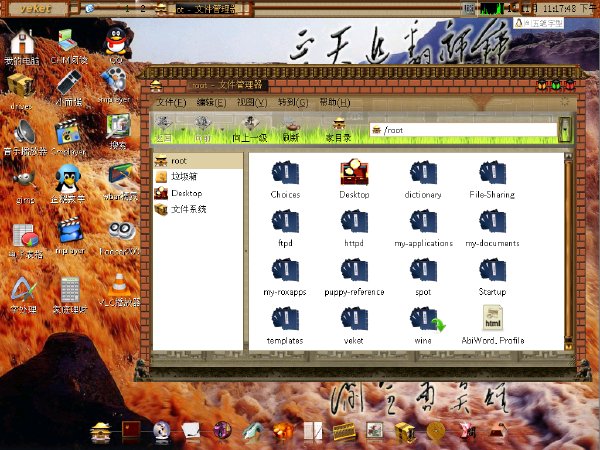
Task: Click the 家目录 home directory icon
Action: pos(339,129)
